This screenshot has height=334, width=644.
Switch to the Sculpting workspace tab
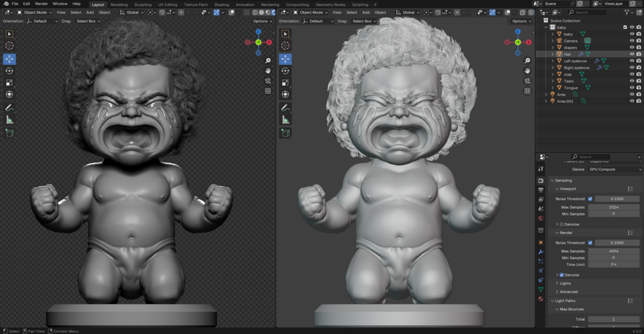pos(142,4)
